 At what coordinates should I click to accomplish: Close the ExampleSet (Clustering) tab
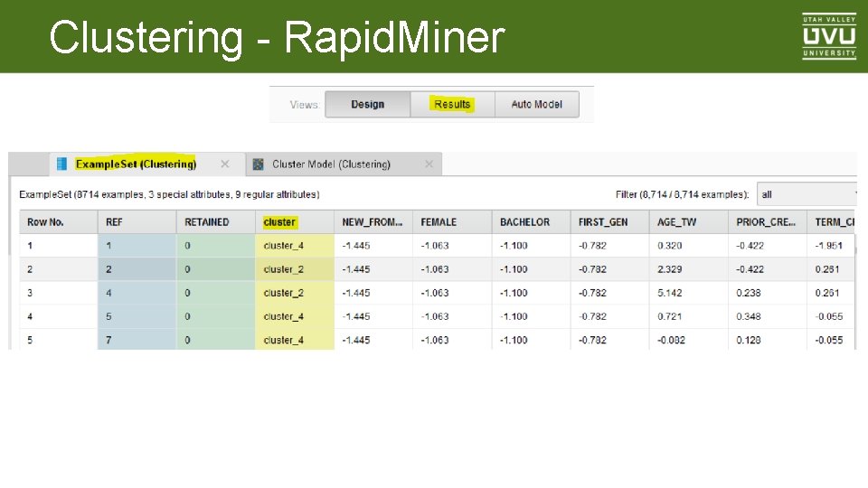click(225, 164)
